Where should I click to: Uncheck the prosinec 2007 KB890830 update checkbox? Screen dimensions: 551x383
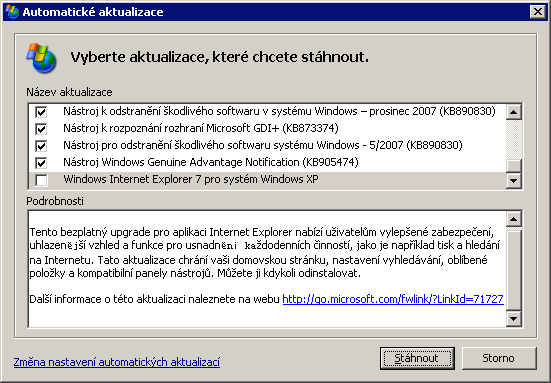pyautogui.click(x=41, y=112)
